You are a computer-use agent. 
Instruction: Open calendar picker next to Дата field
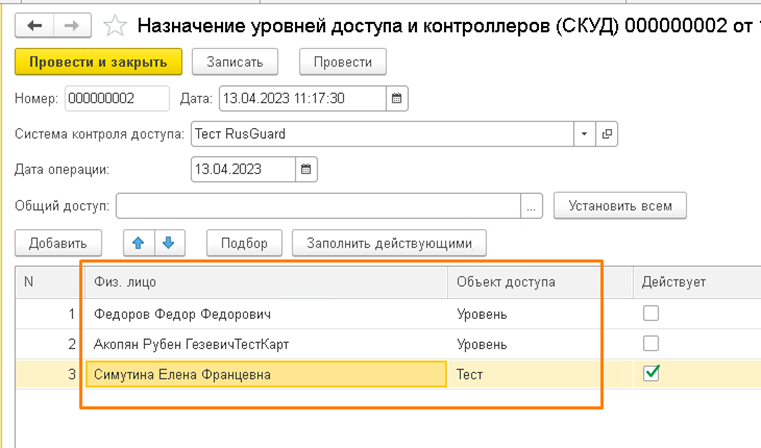pos(396,98)
